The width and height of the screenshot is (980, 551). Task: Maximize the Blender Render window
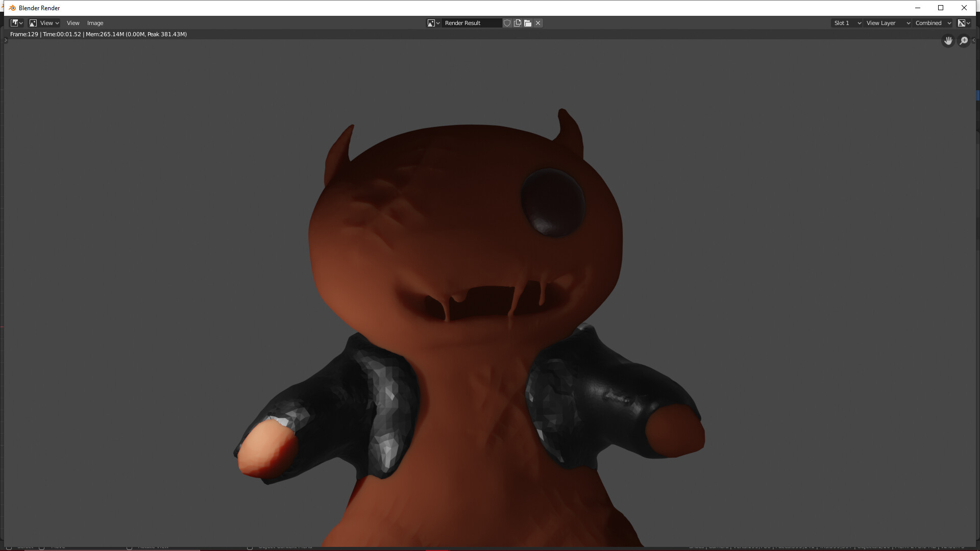coord(941,8)
